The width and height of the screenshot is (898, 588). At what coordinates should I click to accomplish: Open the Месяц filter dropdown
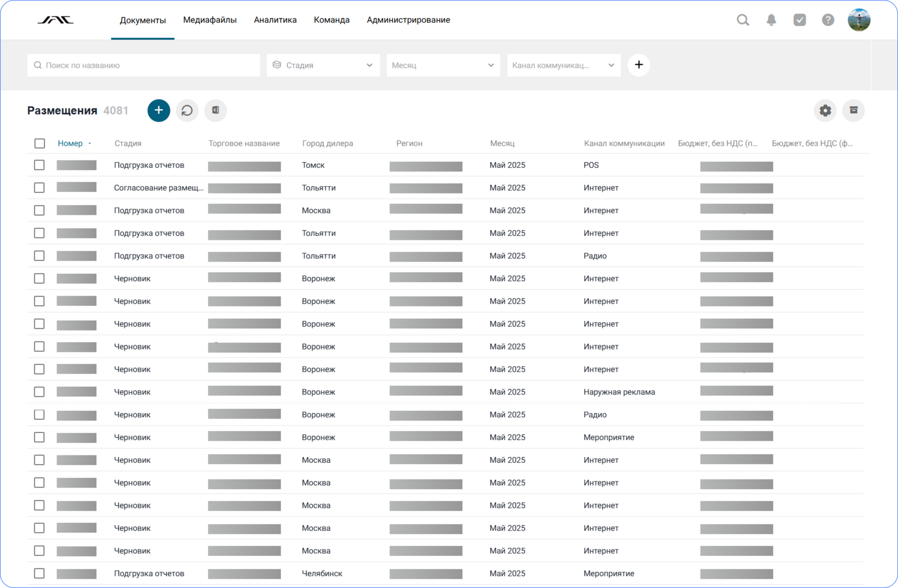click(x=443, y=65)
